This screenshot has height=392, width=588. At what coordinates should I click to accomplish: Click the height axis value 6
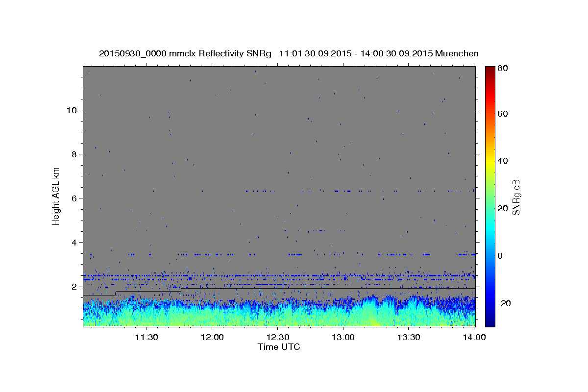pyautogui.click(x=74, y=198)
